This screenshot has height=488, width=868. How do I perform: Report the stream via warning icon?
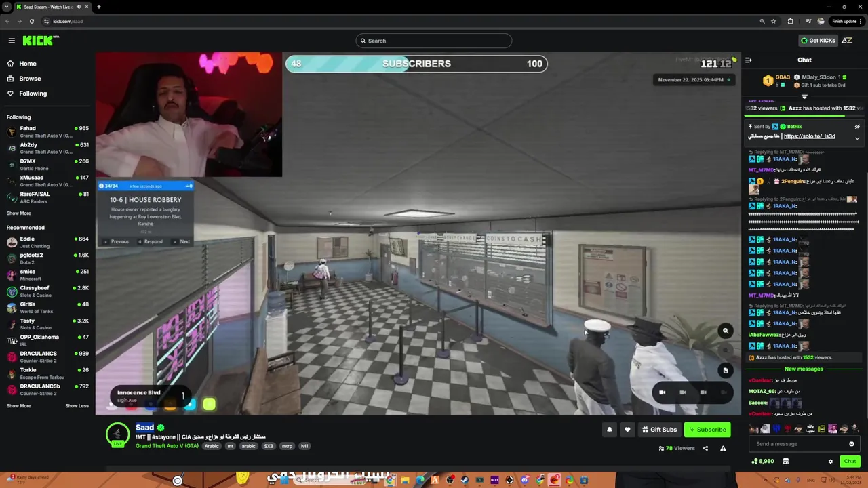point(723,448)
